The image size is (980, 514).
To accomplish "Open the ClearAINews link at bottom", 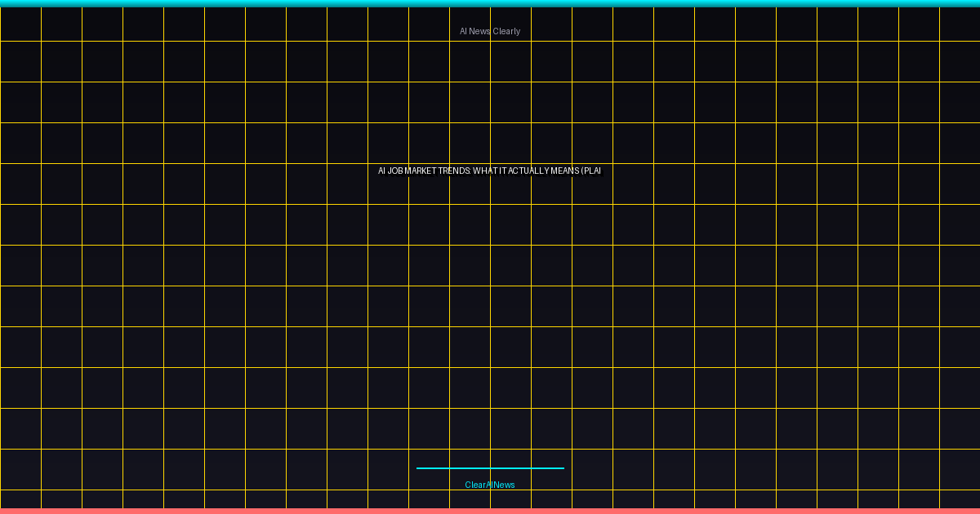I will [x=490, y=485].
